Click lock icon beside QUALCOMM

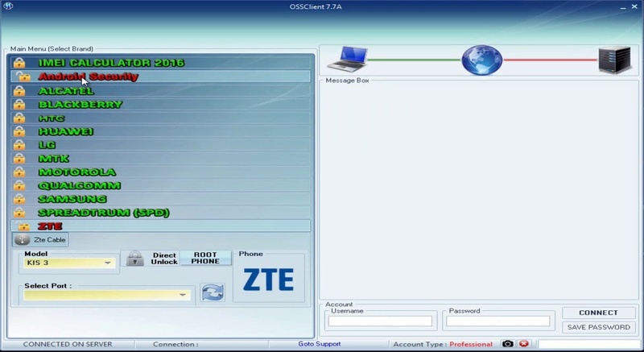pyautogui.click(x=19, y=185)
